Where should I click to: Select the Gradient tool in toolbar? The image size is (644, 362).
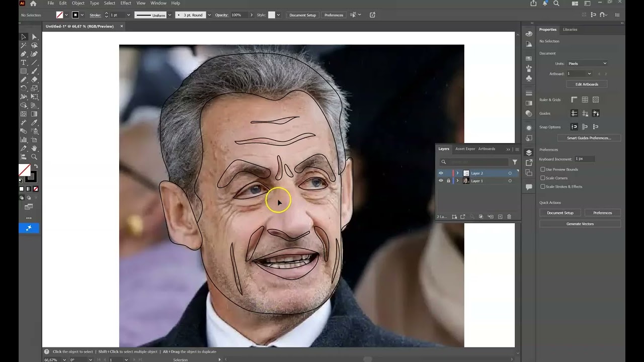34,114
